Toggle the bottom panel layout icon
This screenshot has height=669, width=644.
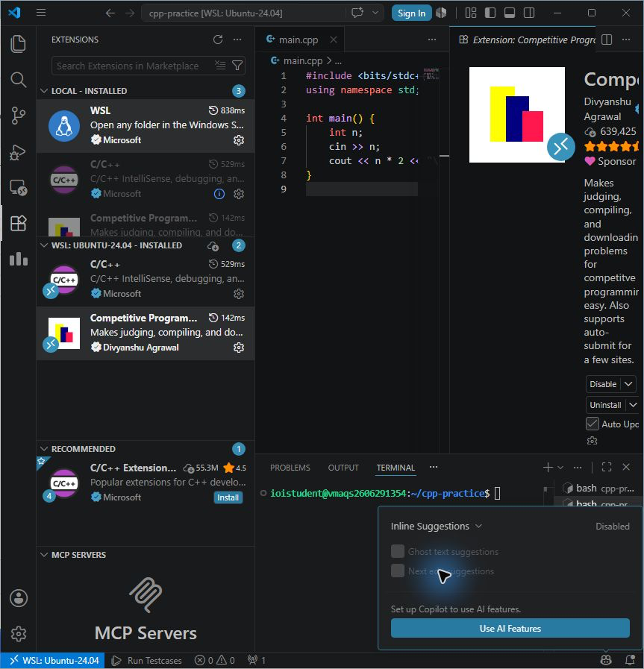click(509, 13)
